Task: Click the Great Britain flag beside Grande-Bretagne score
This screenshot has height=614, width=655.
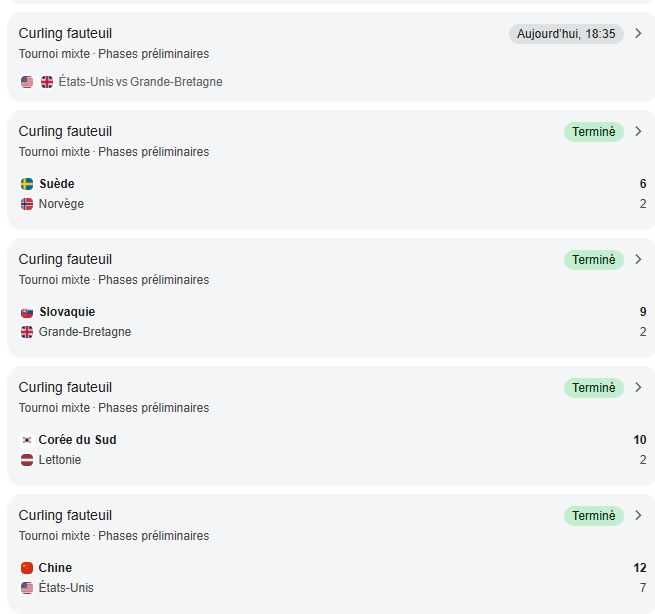Action: tap(27, 332)
